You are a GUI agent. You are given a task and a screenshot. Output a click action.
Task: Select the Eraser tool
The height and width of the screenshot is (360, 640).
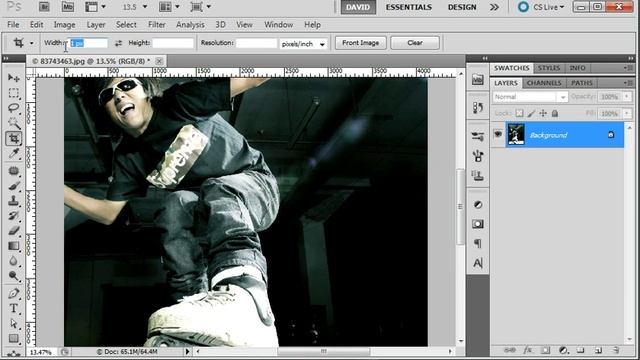click(x=13, y=231)
